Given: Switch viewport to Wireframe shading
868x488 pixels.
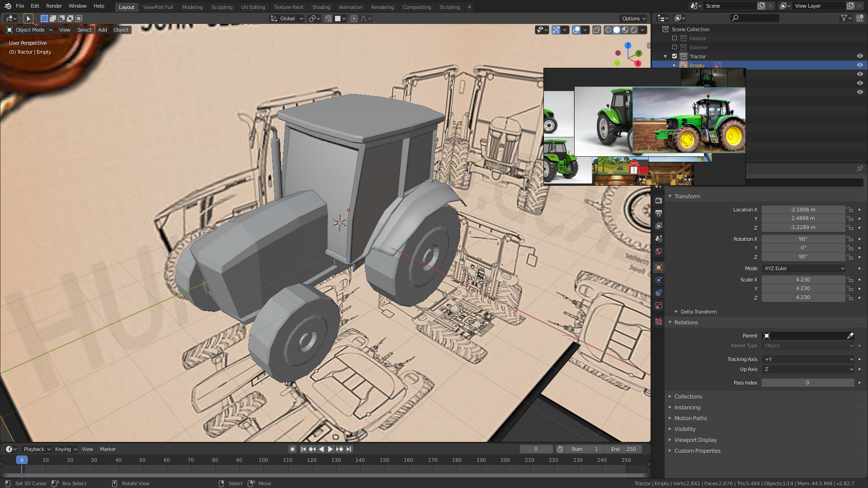Looking at the screenshot, I should coord(608,30).
